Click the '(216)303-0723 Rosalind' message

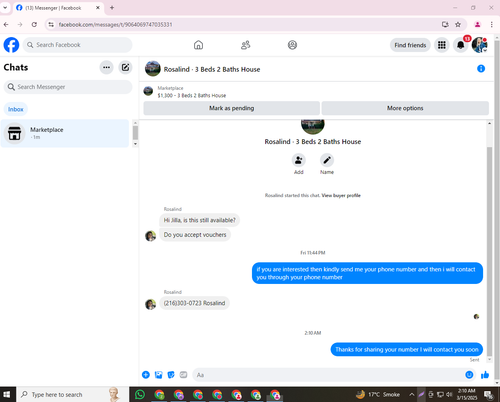(194, 303)
